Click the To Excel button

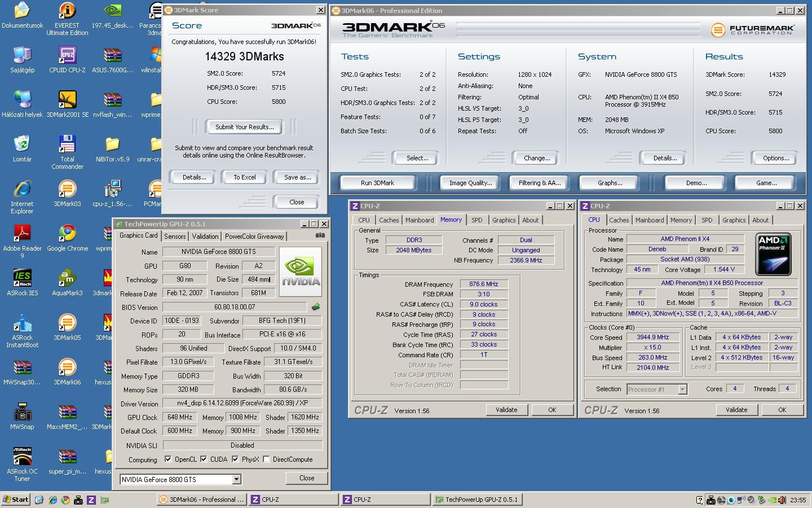point(245,177)
